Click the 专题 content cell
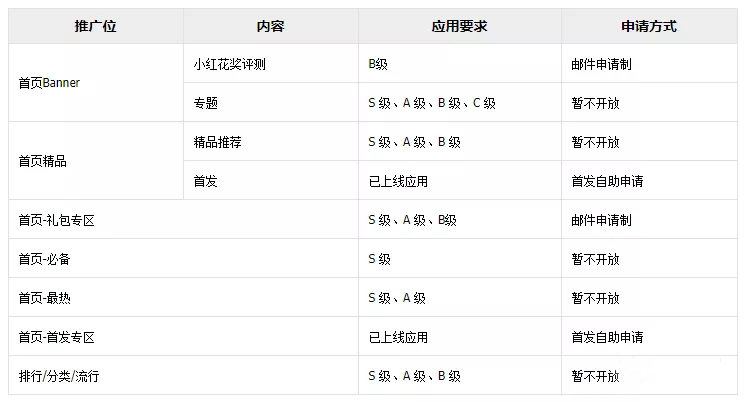This screenshot has width=747, height=402. [x=271, y=102]
